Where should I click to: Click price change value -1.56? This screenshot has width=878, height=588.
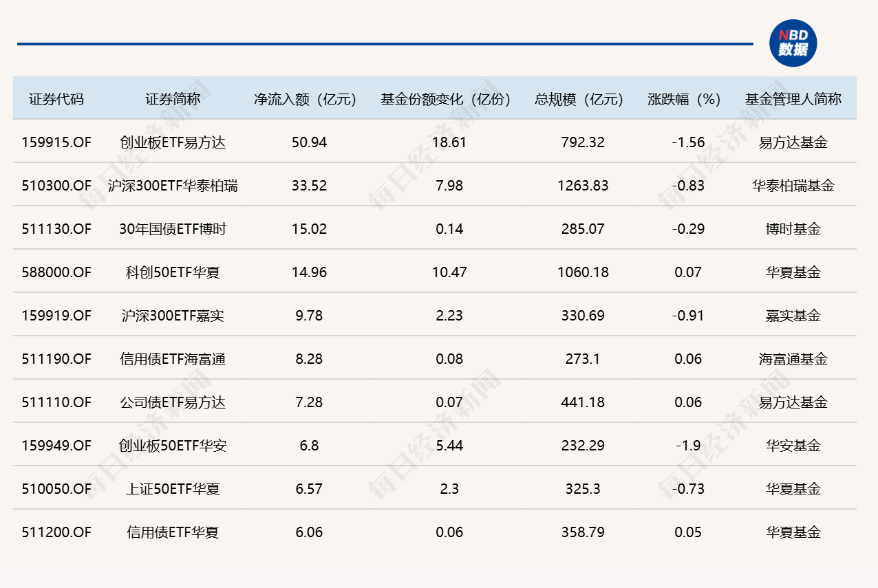tap(688, 142)
